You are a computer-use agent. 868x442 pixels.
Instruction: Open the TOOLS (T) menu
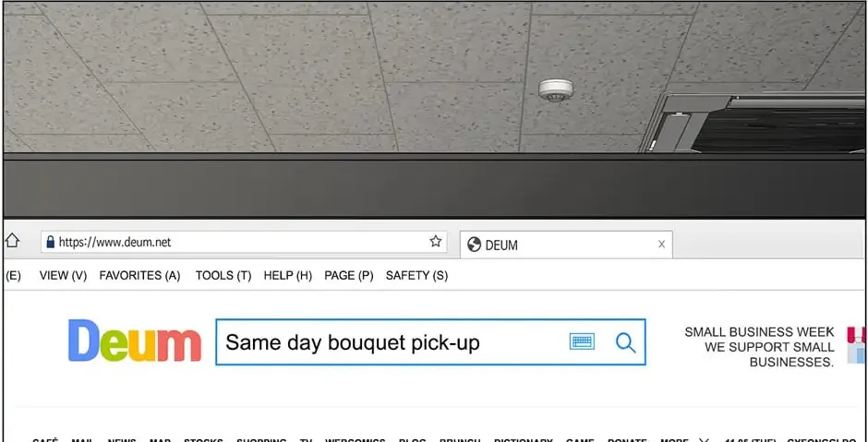(x=223, y=276)
